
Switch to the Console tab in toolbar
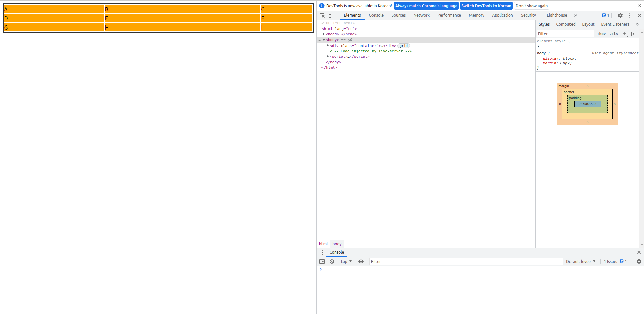pos(376,15)
